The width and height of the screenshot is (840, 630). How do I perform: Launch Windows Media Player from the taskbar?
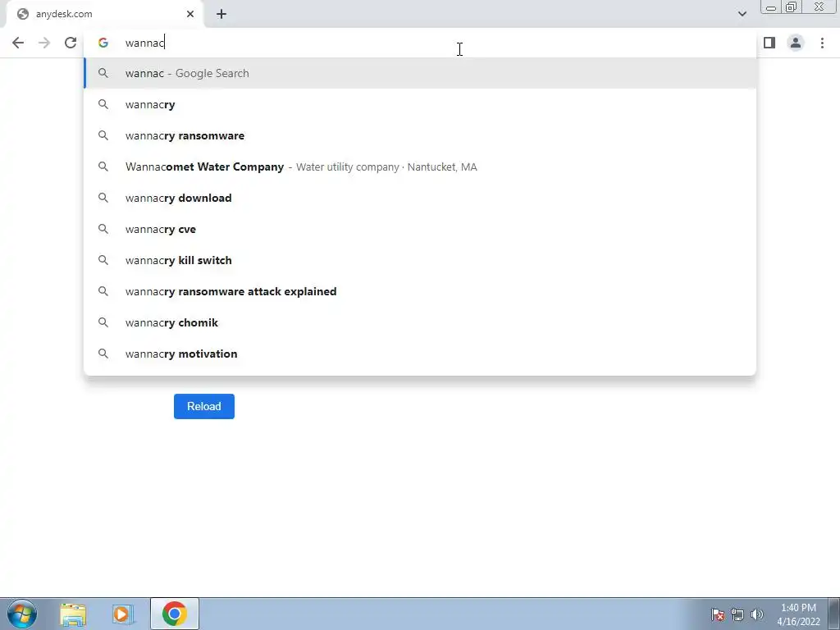123,614
